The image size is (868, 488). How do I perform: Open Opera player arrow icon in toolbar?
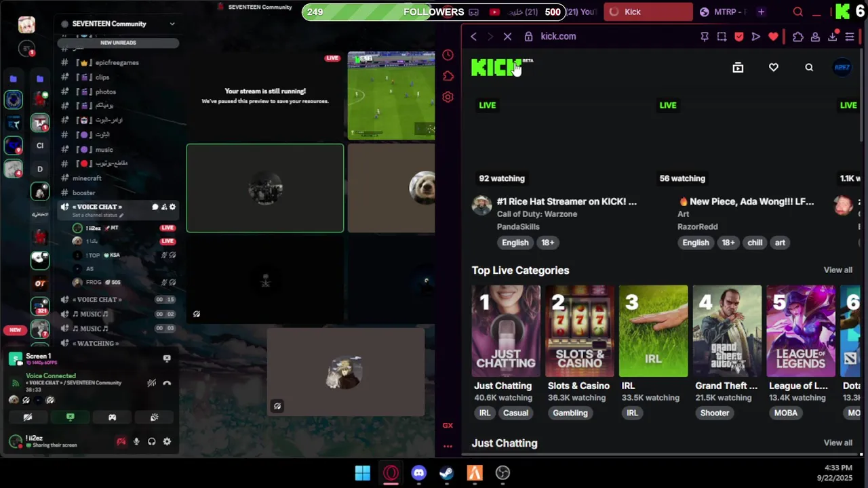click(756, 37)
